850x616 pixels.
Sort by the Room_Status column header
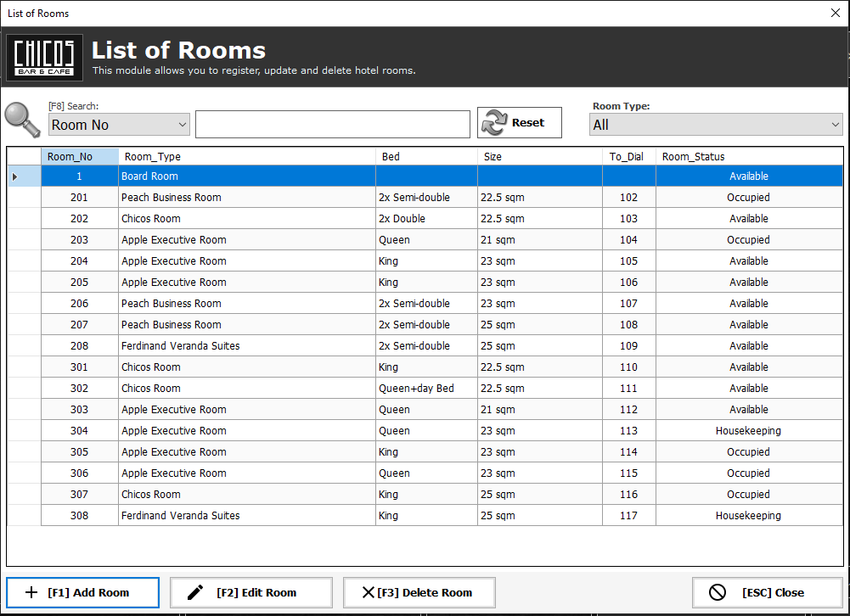pyautogui.click(x=749, y=157)
